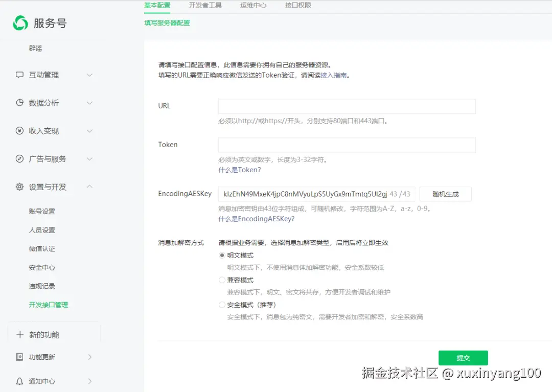This screenshot has width=552, height=392.
Task: Collapse the 设置与开发 section
Action: pos(90,187)
